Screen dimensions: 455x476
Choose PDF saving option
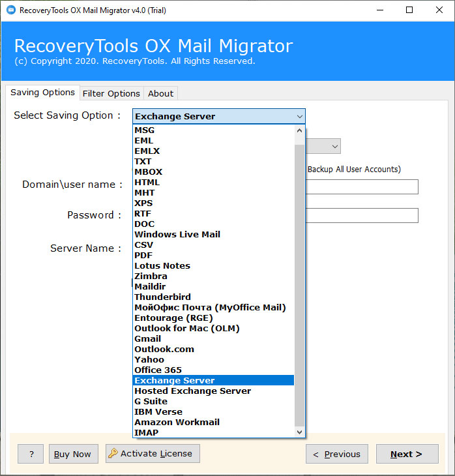point(214,256)
